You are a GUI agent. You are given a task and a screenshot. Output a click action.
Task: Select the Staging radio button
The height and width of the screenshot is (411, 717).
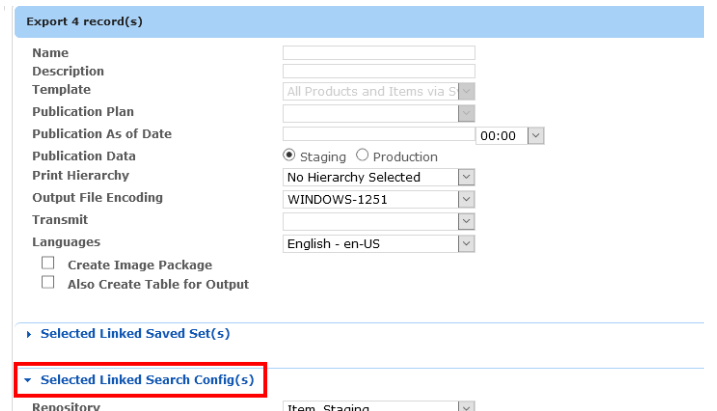(289, 155)
